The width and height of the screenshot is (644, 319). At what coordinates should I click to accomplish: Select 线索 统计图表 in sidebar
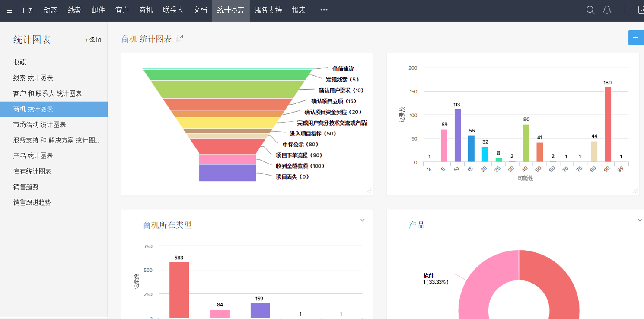[x=33, y=78]
